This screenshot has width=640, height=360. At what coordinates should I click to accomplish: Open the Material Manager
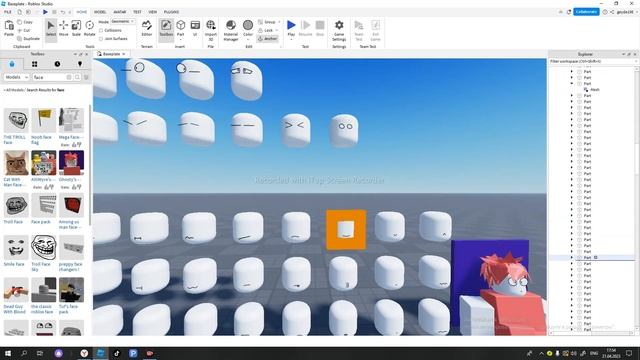tap(231, 30)
